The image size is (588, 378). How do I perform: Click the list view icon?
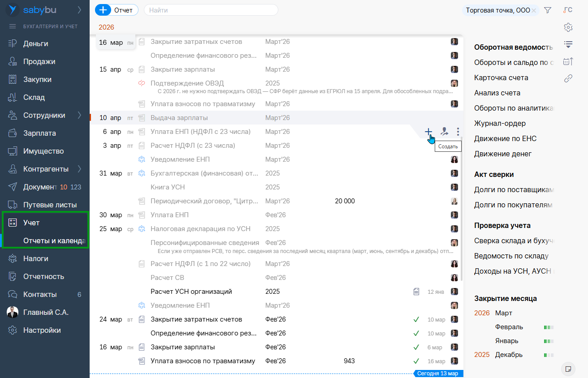[568, 44]
